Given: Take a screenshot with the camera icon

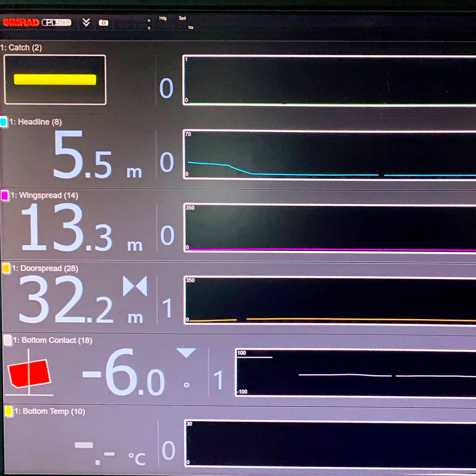Looking at the screenshot, I should (x=104, y=23).
